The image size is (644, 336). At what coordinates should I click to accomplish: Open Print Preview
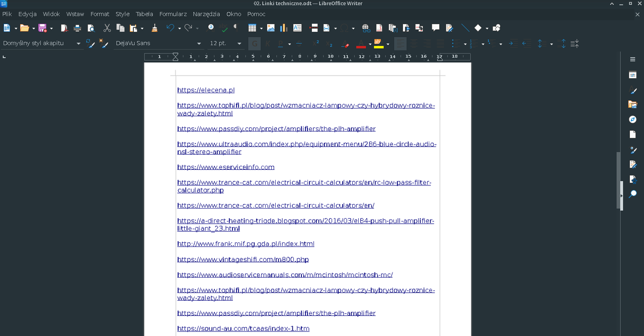tap(91, 28)
